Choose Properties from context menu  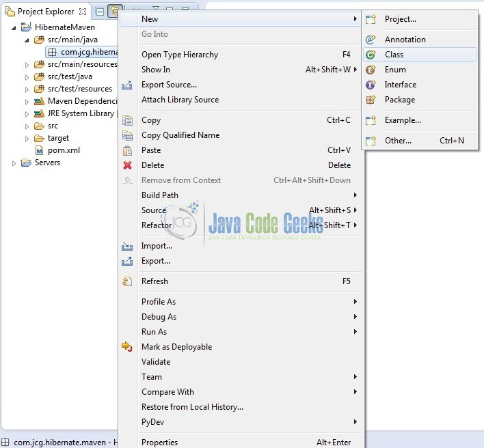point(240,443)
